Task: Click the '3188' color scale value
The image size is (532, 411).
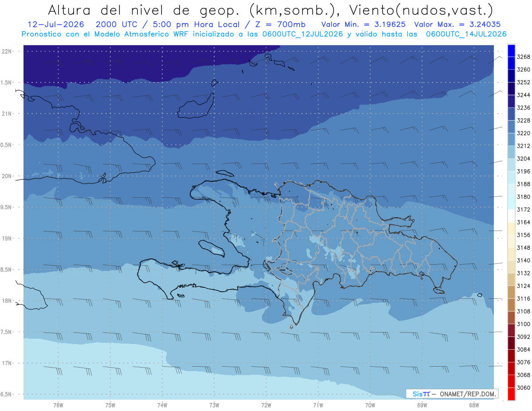Action: 524,184
